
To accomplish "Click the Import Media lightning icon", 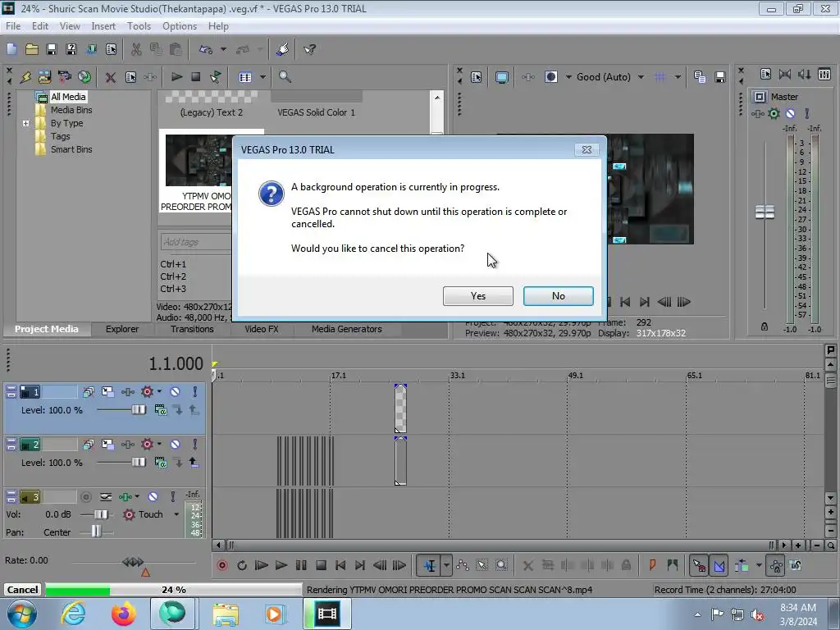I will [x=25, y=77].
